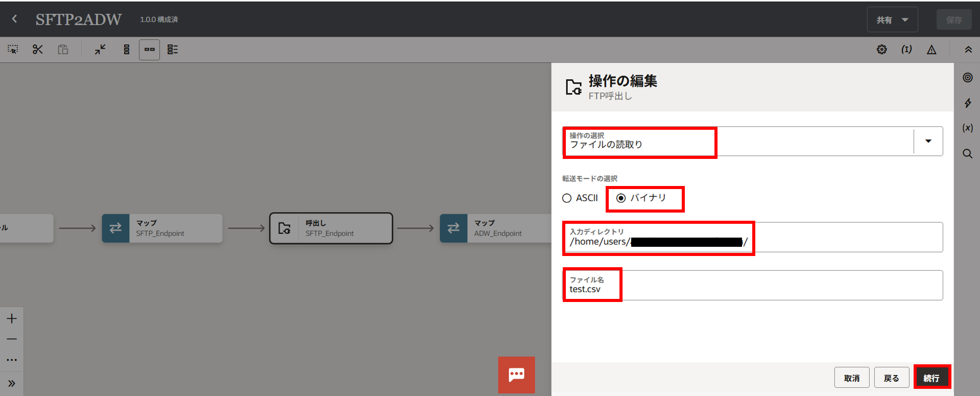The image size is (980, 396).
Task: Click the paste clipboard icon
Action: coord(63,50)
